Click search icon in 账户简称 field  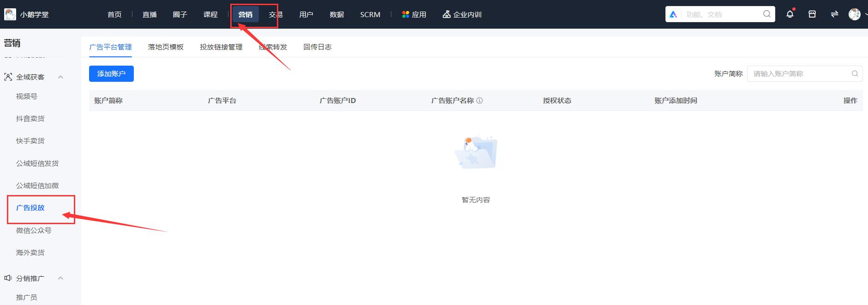(x=855, y=74)
